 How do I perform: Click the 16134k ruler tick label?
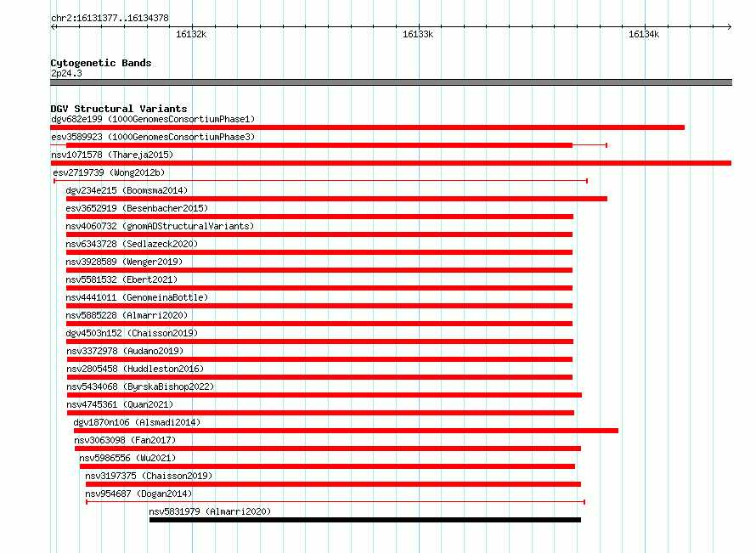pos(644,34)
